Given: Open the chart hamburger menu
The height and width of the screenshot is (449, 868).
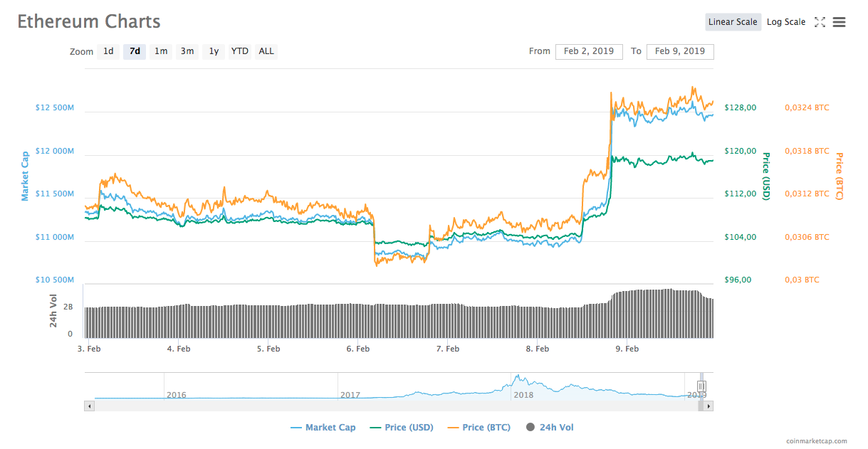Looking at the screenshot, I should [x=839, y=22].
